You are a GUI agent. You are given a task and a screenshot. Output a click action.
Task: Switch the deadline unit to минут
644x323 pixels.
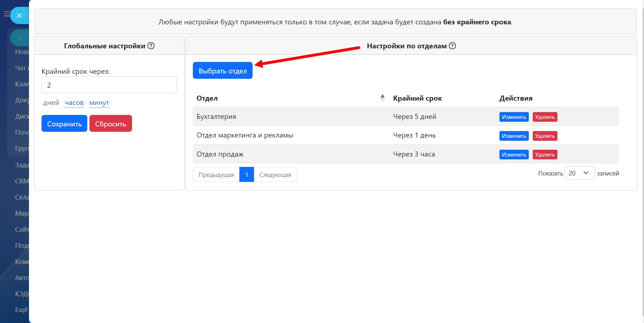[x=99, y=103]
